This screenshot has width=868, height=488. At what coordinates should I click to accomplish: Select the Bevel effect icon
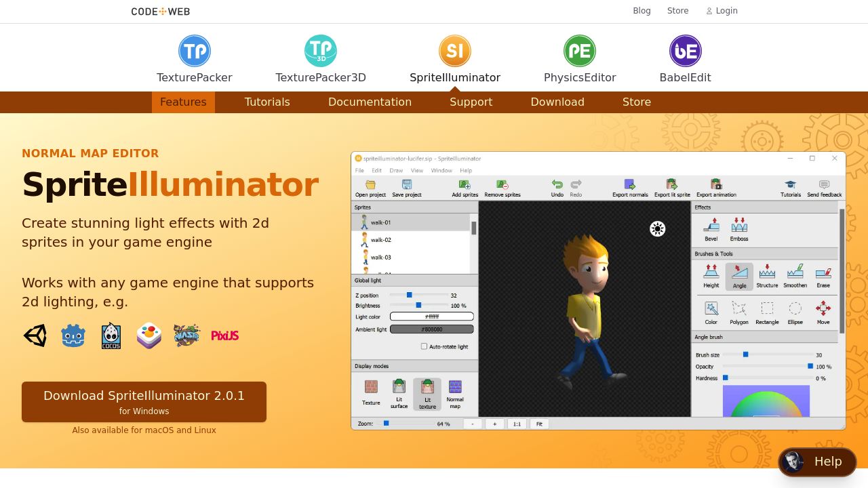(x=711, y=226)
